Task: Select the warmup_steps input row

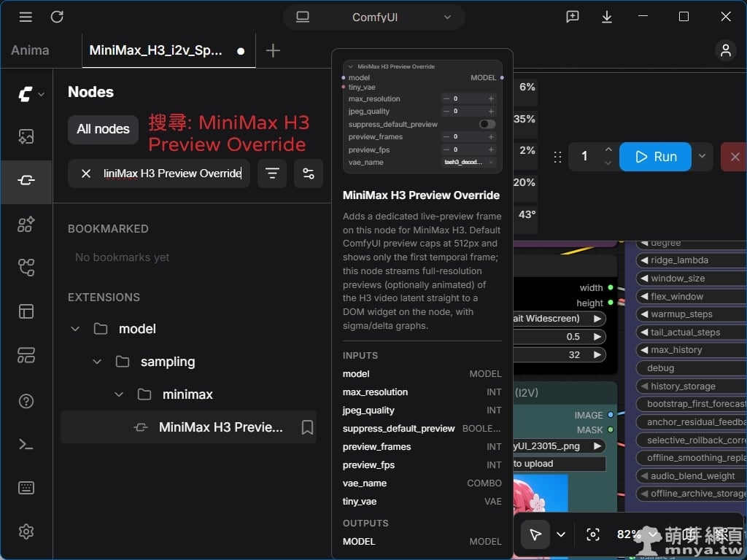Action: [x=691, y=314]
